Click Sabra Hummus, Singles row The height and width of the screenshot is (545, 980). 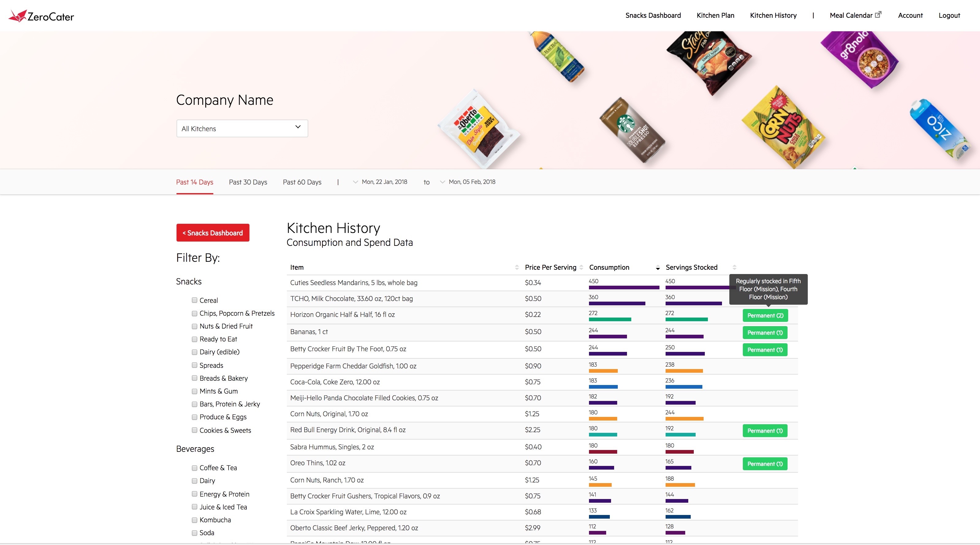542,447
